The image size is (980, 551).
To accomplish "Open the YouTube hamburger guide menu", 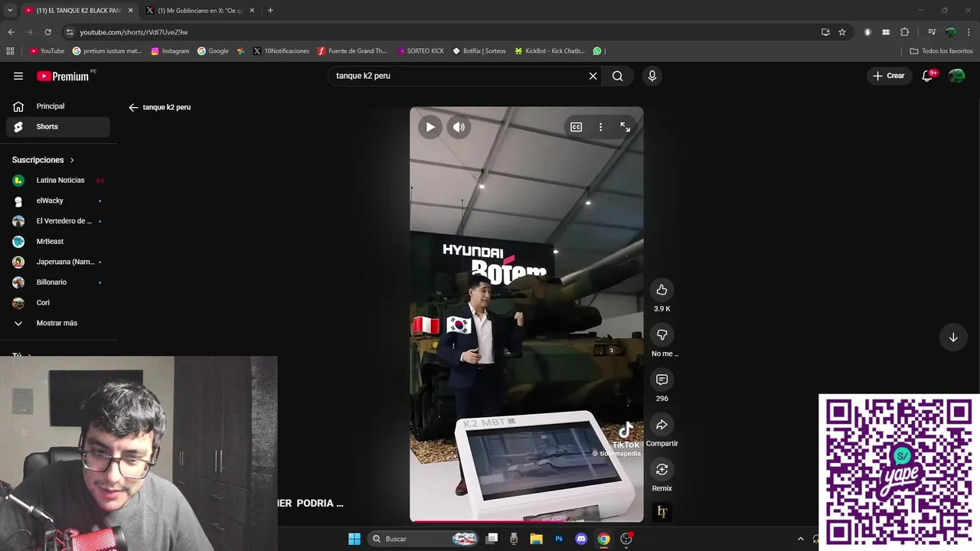I will [x=18, y=76].
